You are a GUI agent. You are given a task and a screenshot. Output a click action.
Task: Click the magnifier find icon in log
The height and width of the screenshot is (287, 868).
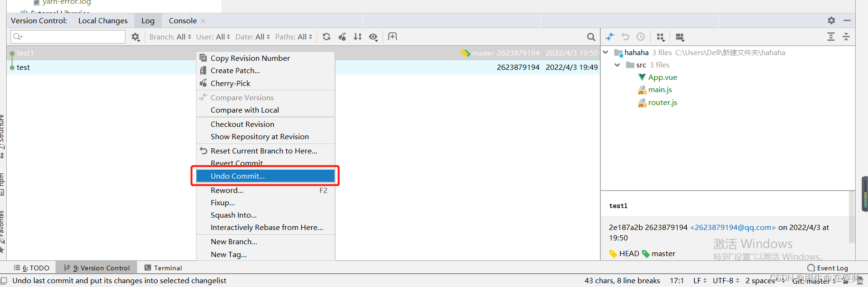(x=591, y=37)
